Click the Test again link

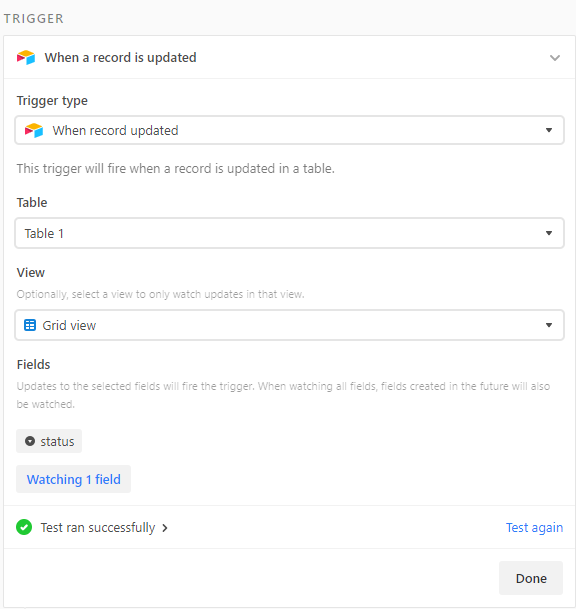534,527
